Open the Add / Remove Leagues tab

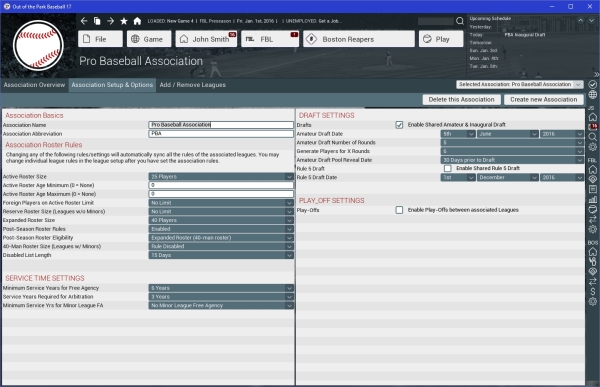[192, 85]
